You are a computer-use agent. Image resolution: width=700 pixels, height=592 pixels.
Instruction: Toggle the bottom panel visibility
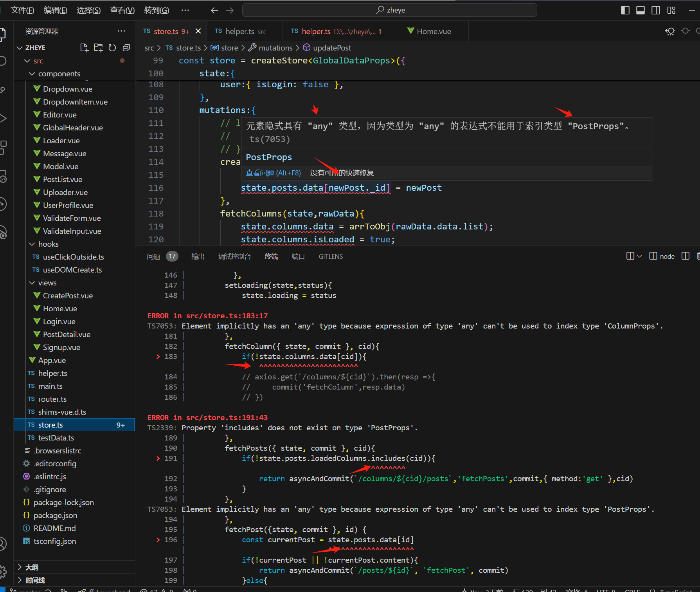(641, 10)
